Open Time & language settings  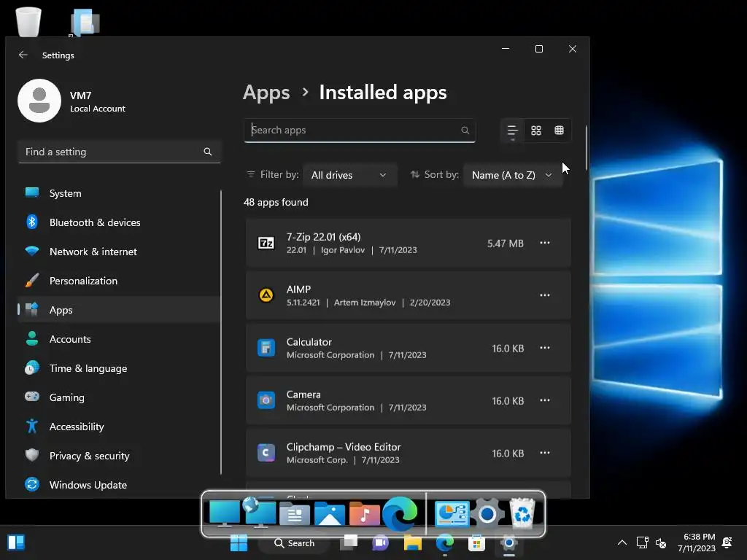coord(119,368)
